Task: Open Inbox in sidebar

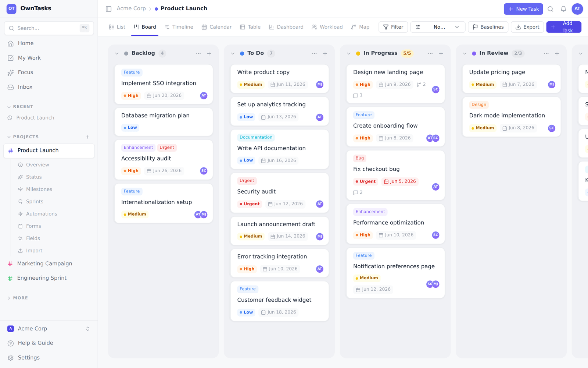Action: (x=49, y=87)
